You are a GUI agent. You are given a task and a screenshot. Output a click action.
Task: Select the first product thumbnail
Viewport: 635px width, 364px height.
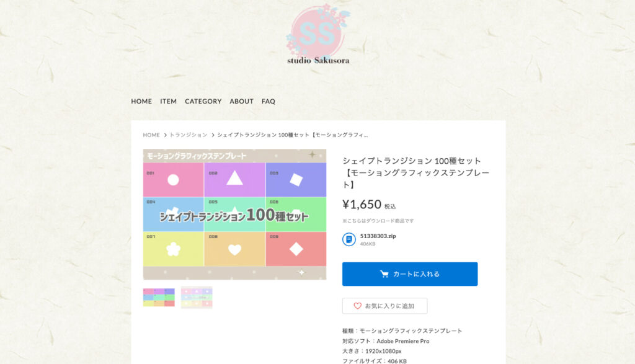pos(159,297)
